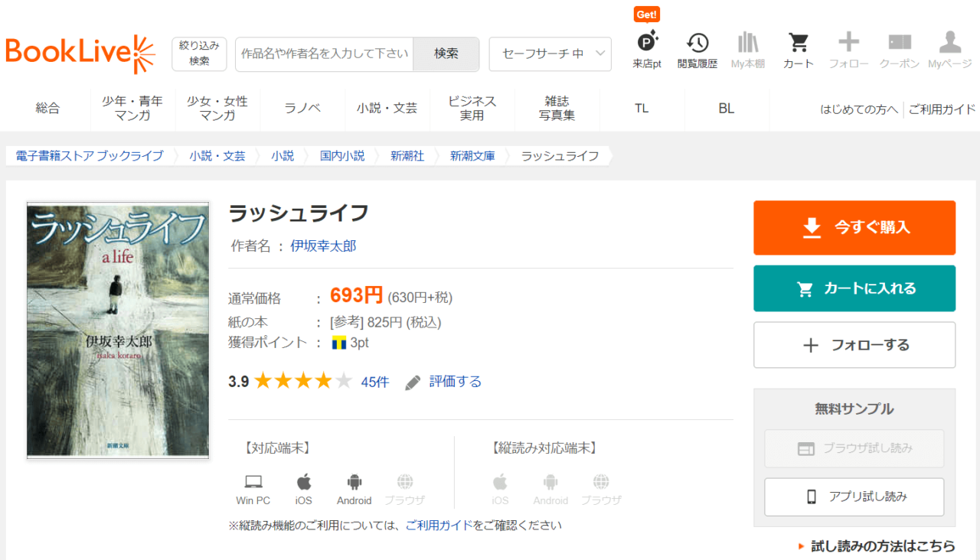This screenshot has width=980, height=560.
Task: Open 閲覧履歴 browsing history icon
Action: click(697, 43)
